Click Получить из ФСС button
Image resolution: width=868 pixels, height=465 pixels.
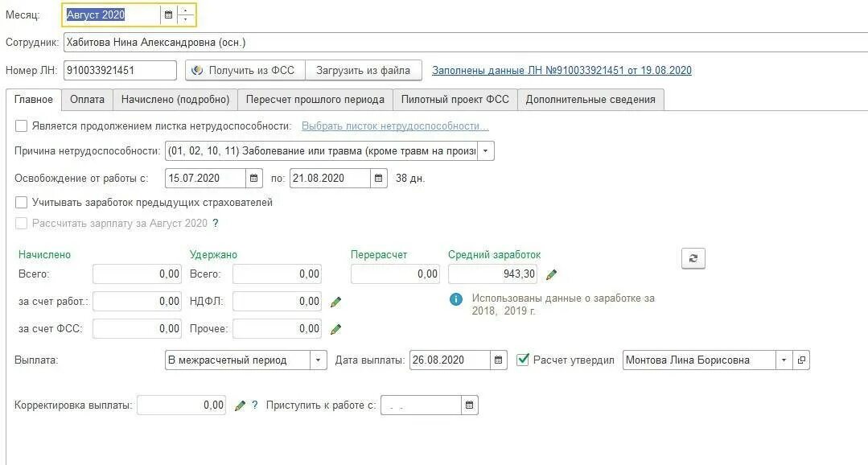(245, 70)
